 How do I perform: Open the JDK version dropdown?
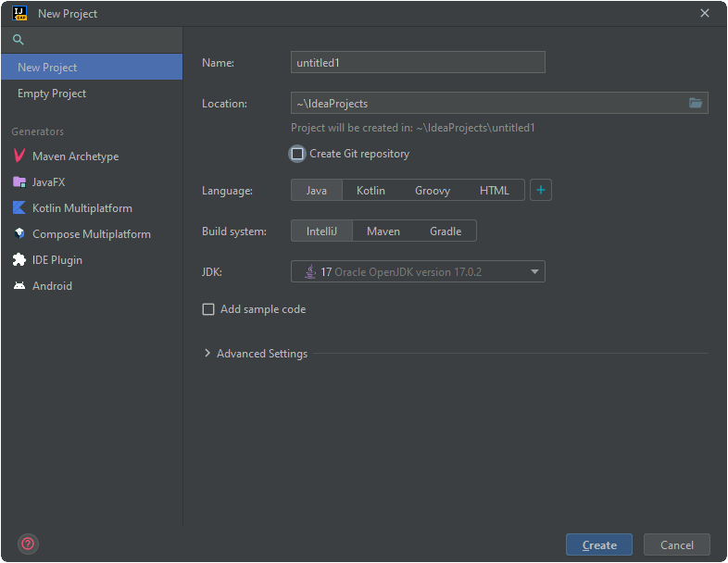click(x=418, y=271)
